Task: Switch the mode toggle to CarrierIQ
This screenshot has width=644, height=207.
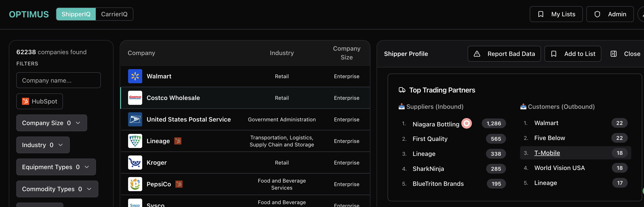Action: click(x=114, y=14)
